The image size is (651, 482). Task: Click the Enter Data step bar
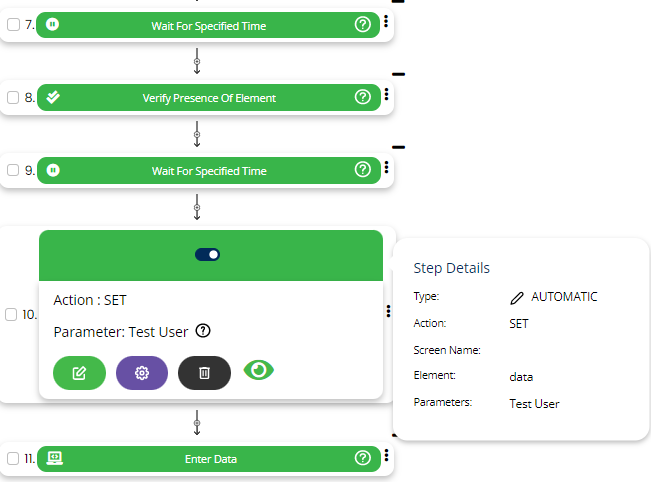point(208,459)
